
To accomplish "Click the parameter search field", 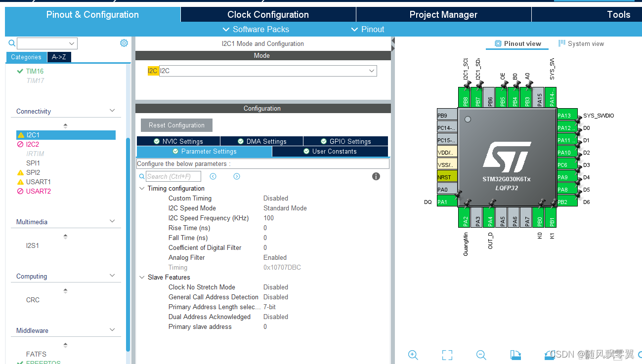I will pos(173,176).
